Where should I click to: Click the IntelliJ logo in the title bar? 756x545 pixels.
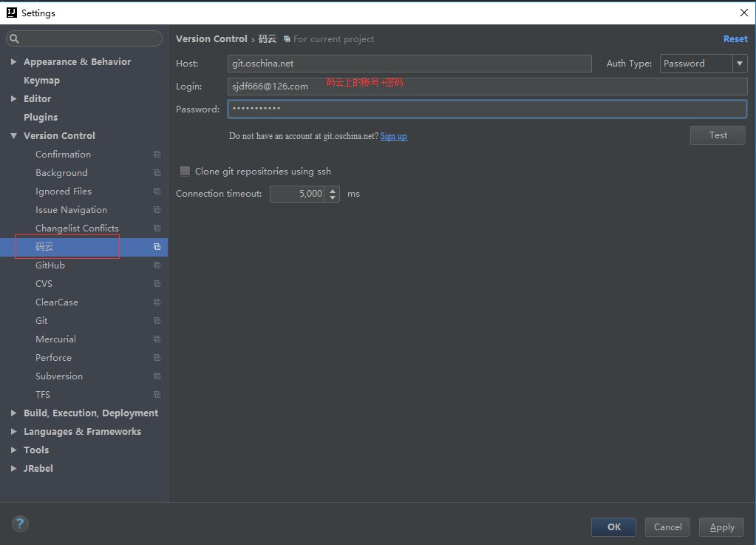point(12,13)
